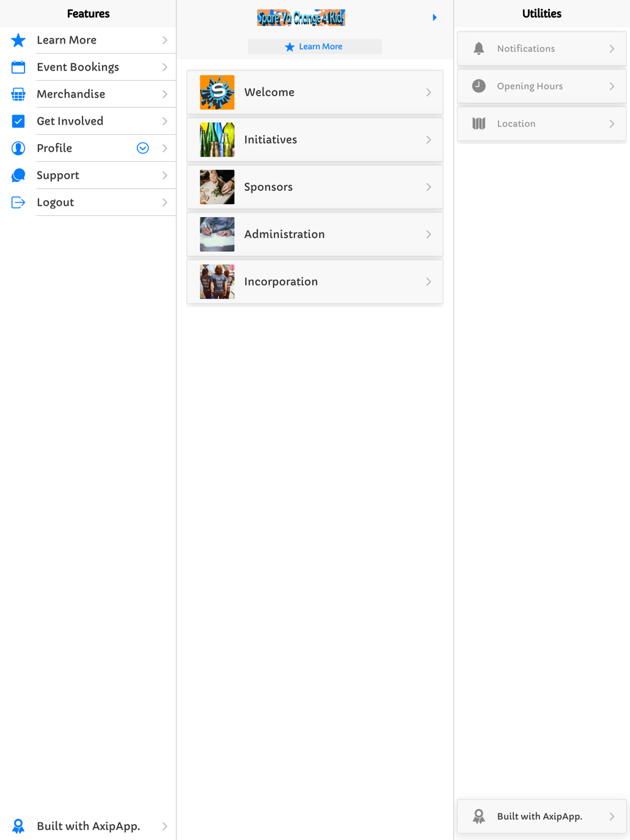
Task: Open the Event Bookings menu item
Action: (x=88, y=67)
